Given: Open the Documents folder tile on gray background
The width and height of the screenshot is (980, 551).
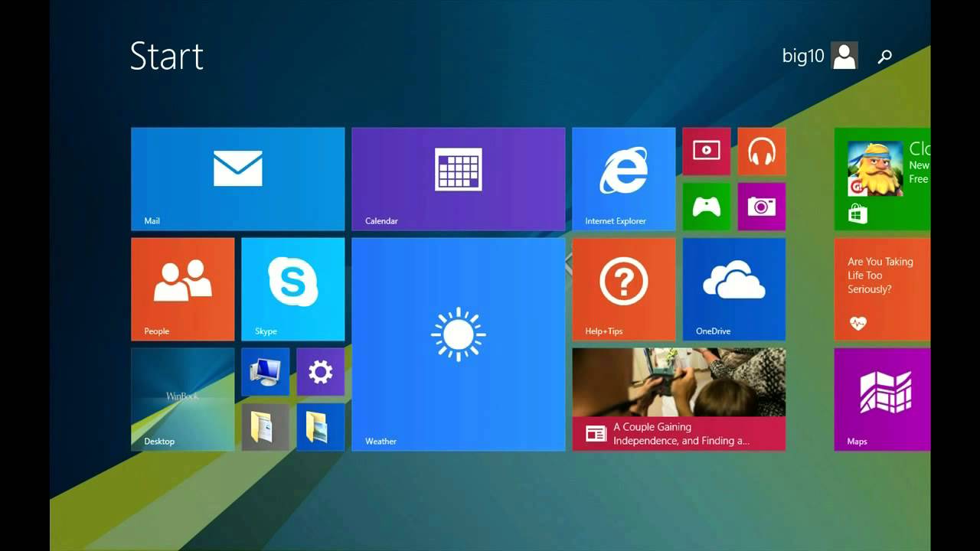Looking at the screenshot, I should (x=265, y=427).
